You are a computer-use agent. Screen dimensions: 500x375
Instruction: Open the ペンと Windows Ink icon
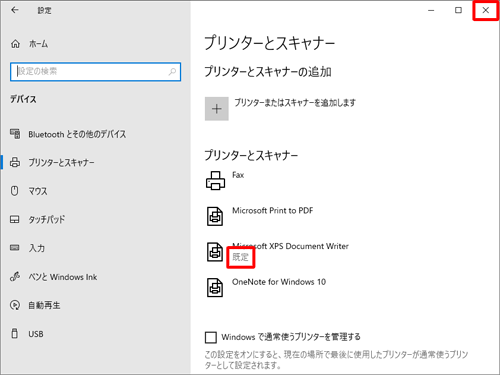[x=15, y=276]
